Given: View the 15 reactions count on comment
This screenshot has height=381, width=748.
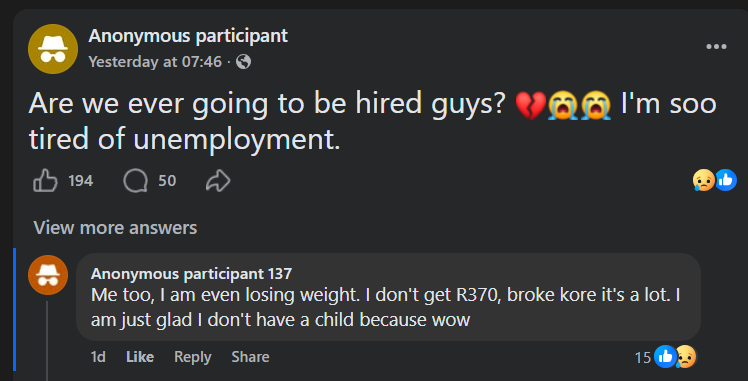Looking at the screenshot, I should click(x=643, y=357).
